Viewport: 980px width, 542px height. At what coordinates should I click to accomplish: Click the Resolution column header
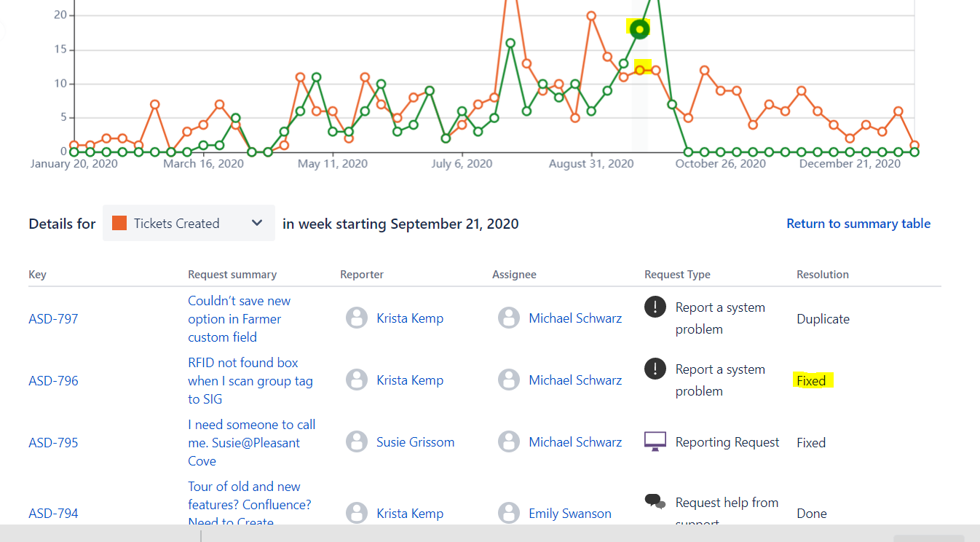click(823, 275)
